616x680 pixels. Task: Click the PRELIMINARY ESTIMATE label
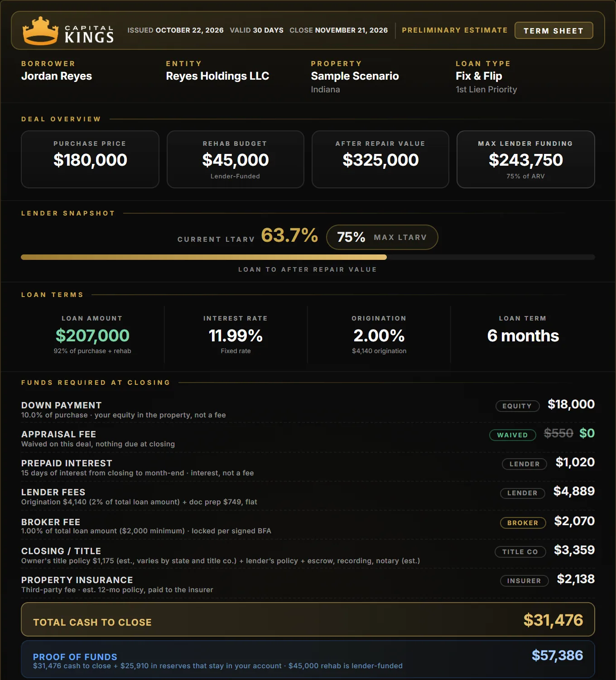455,30
